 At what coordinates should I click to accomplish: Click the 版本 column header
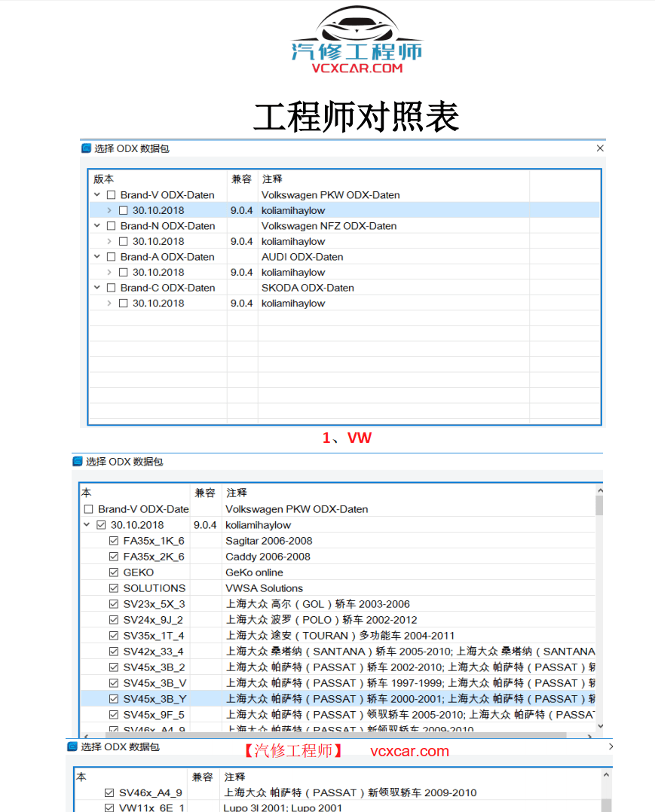click(x=101, y=179)
